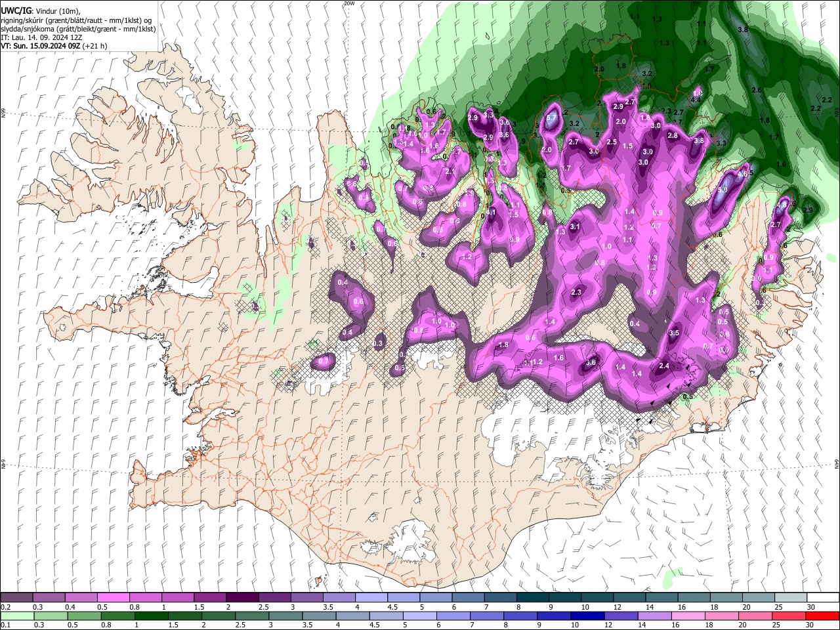Select the snow legend swatch between 14 and 16

click(661, 597)
